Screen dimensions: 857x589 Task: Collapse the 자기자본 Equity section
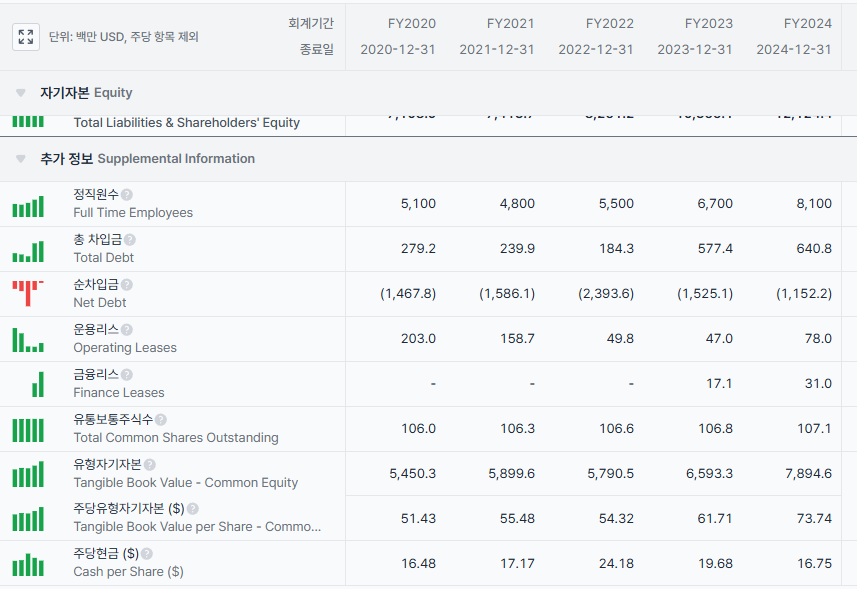pos(21,93)
